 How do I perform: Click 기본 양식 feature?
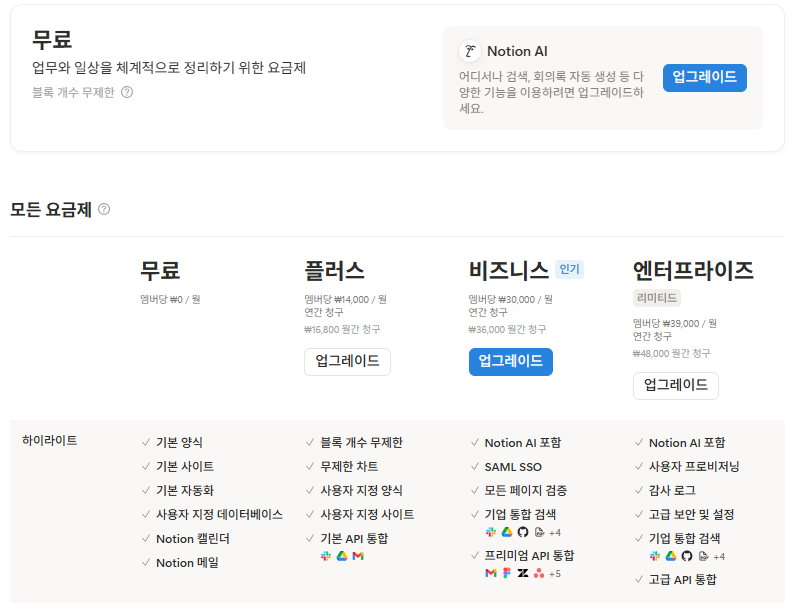(179, 442)
